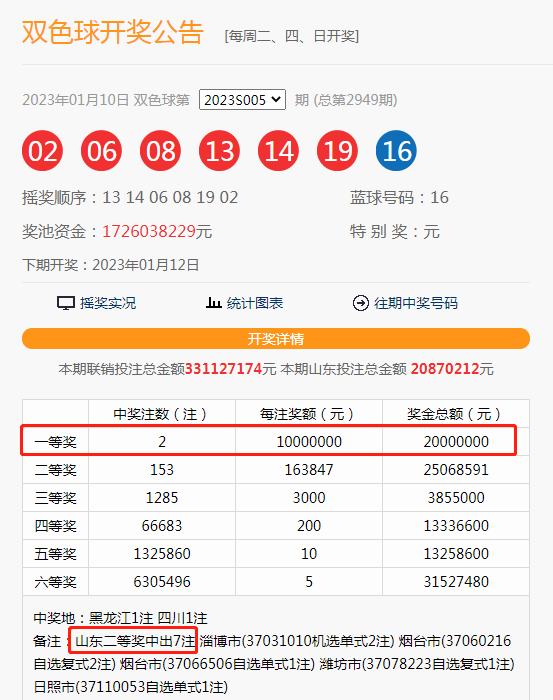Screen dimensions: 553x700
Task: Click total sales amount 331127174
Action: coord(224,369)
